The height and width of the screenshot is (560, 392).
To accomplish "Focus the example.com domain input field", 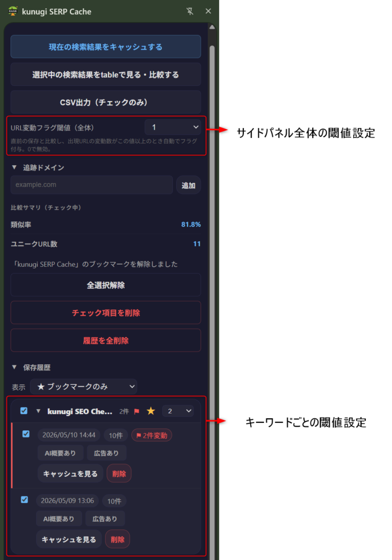I will [x=92, y=185].
